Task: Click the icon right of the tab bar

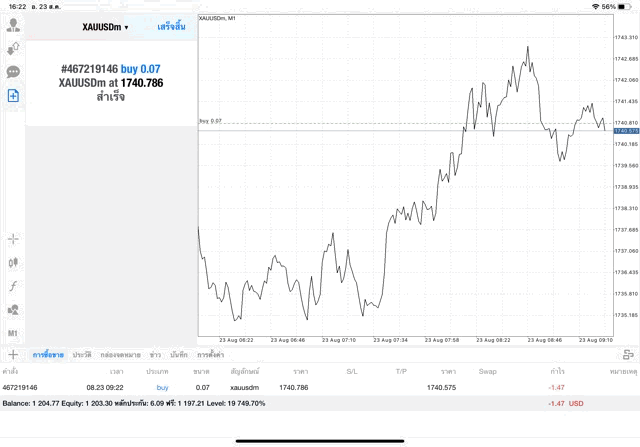Action: [x=627, y=354]
